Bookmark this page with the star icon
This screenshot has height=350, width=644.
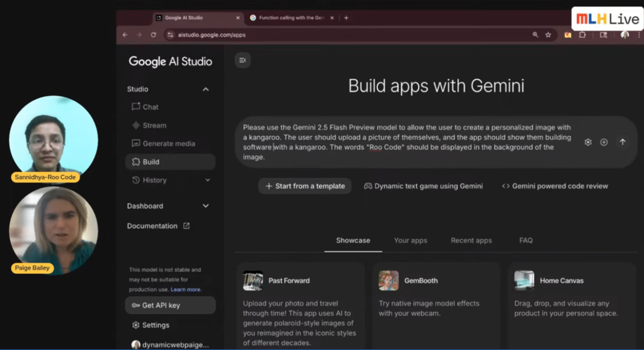[548, 35]
